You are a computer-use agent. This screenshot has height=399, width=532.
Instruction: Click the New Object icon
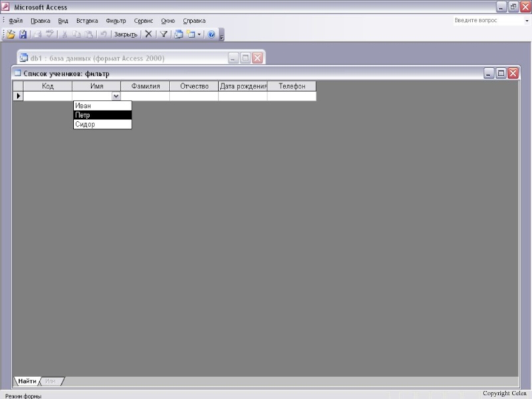[x=191, y=35]
